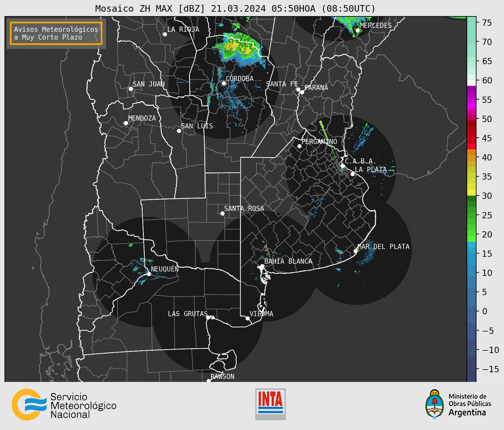Viewport: 504px width, 430px height.
Task: Click the MAR DEL PLATA city marker dot
Action: (x=355, y=251)
